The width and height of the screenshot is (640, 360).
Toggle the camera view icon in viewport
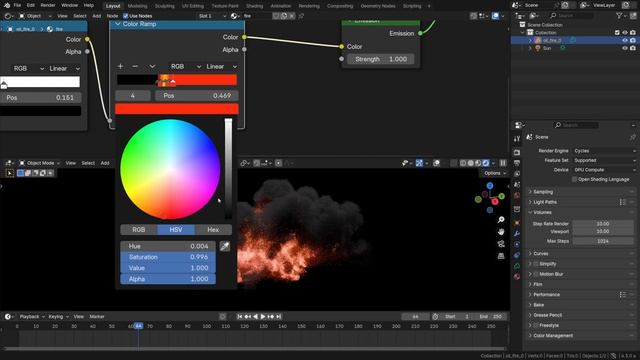[x=501, y=244]
